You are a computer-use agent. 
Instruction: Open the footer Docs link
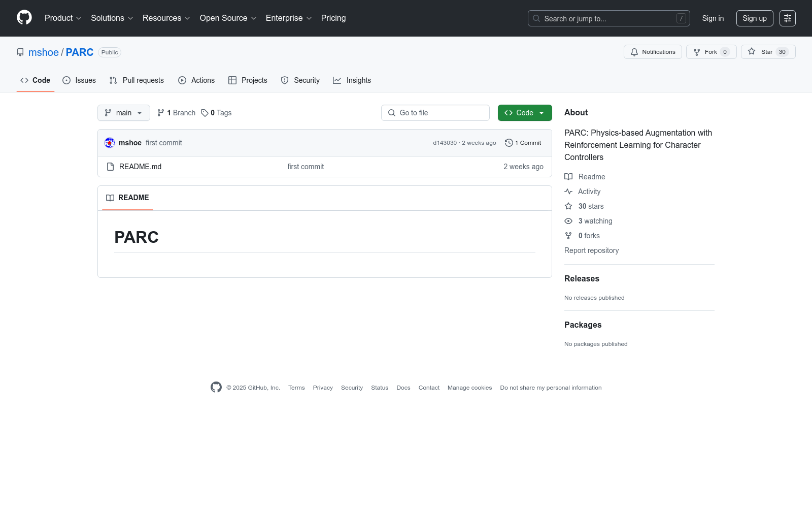point(403,388)
